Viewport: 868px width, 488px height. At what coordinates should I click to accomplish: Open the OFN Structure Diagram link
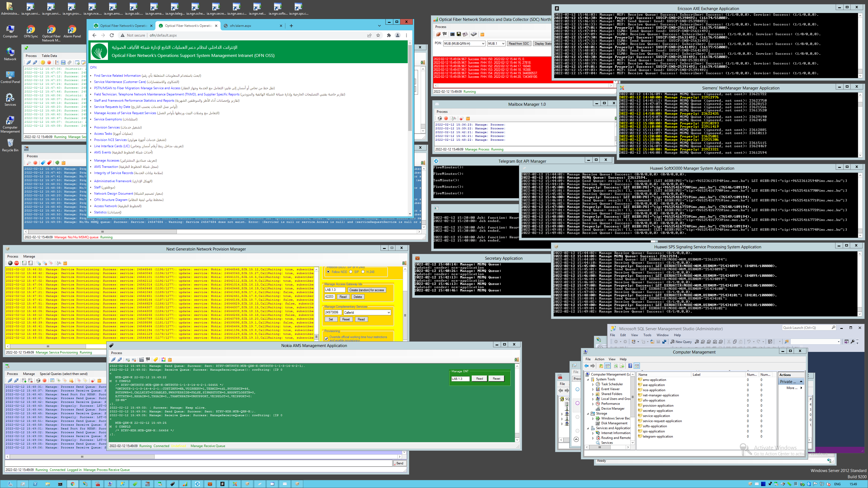(110, 200)
